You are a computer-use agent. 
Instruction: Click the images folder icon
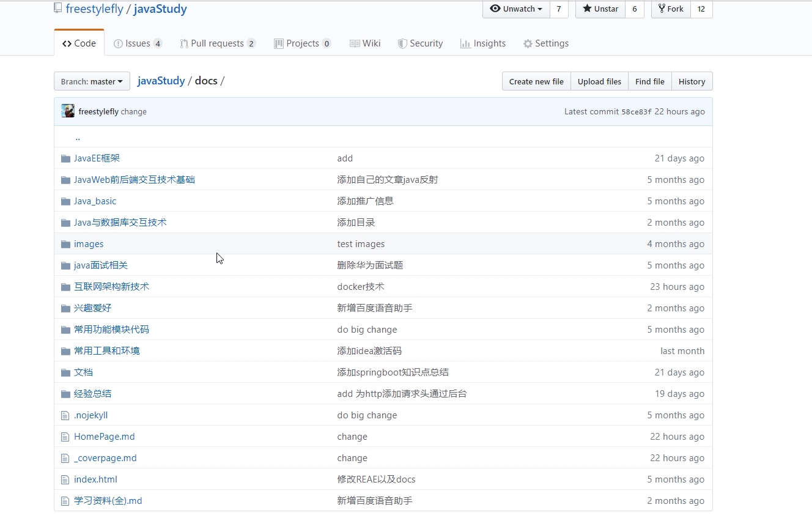coord(65,244)
